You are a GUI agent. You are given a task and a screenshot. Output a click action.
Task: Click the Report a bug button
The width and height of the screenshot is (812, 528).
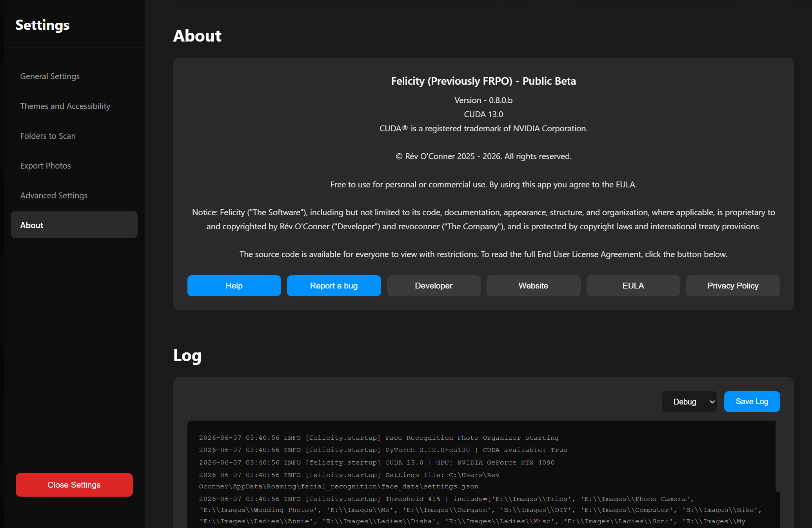334,286
